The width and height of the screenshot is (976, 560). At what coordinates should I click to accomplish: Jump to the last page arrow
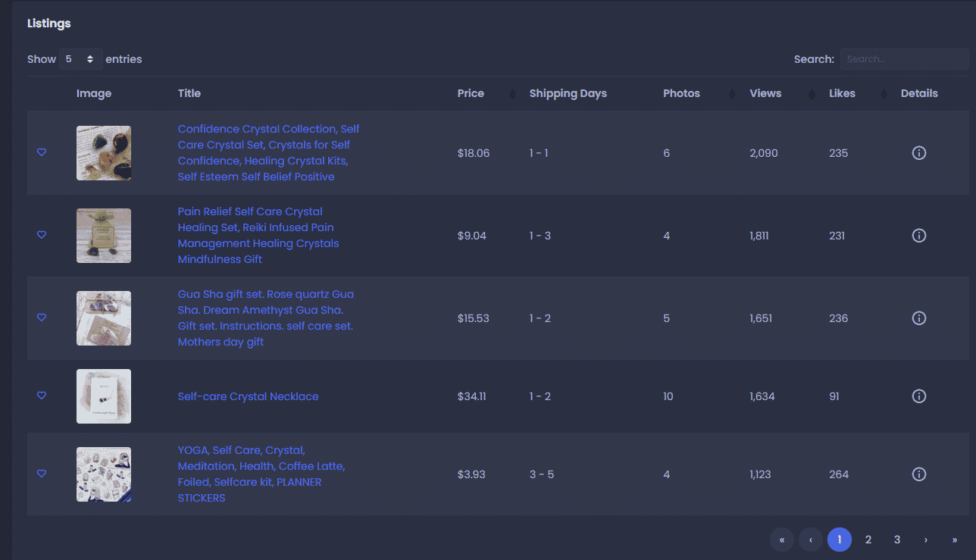coord(955,540)
